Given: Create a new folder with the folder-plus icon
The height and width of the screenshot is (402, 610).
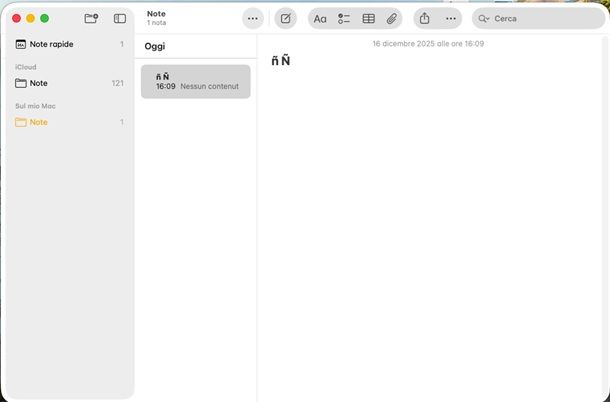Looking at the screenshot, I should coord(91,18).
